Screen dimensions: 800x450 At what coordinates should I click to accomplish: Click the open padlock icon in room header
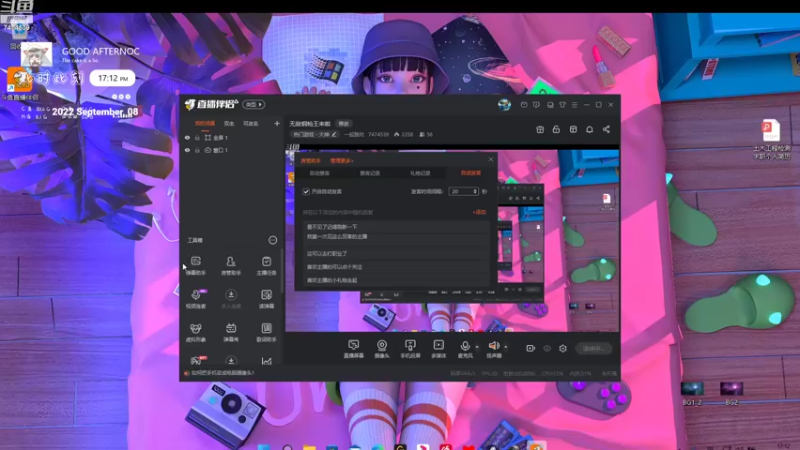tap(556, 130)
